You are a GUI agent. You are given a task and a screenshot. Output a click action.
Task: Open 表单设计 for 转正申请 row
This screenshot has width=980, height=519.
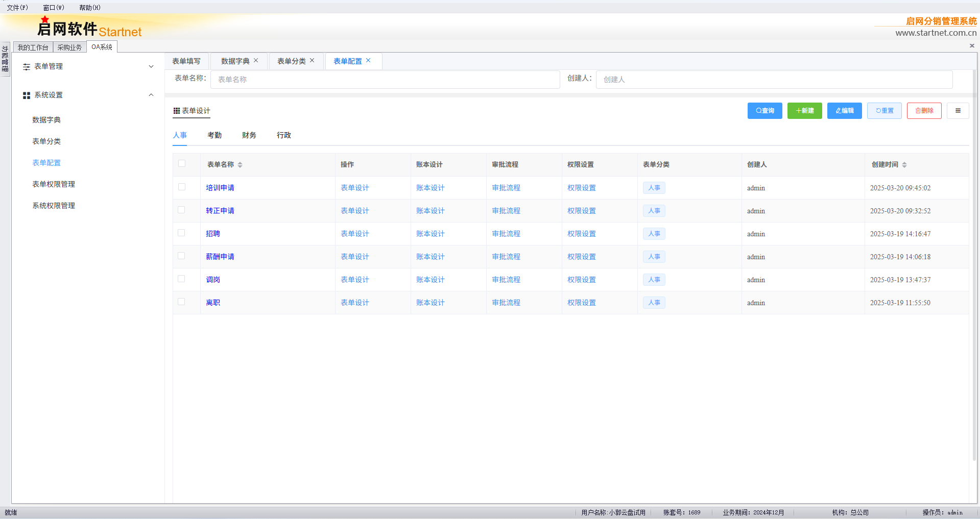tap(355, 211)
